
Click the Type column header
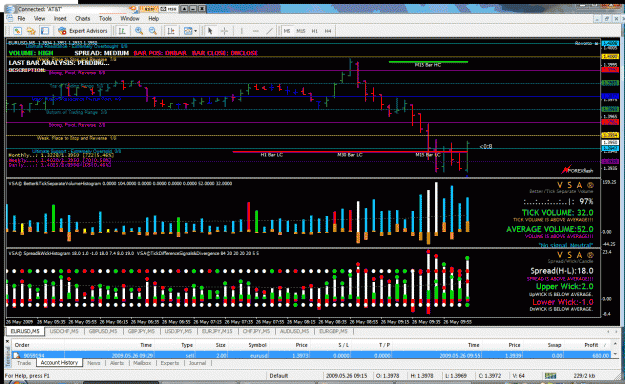187,345
